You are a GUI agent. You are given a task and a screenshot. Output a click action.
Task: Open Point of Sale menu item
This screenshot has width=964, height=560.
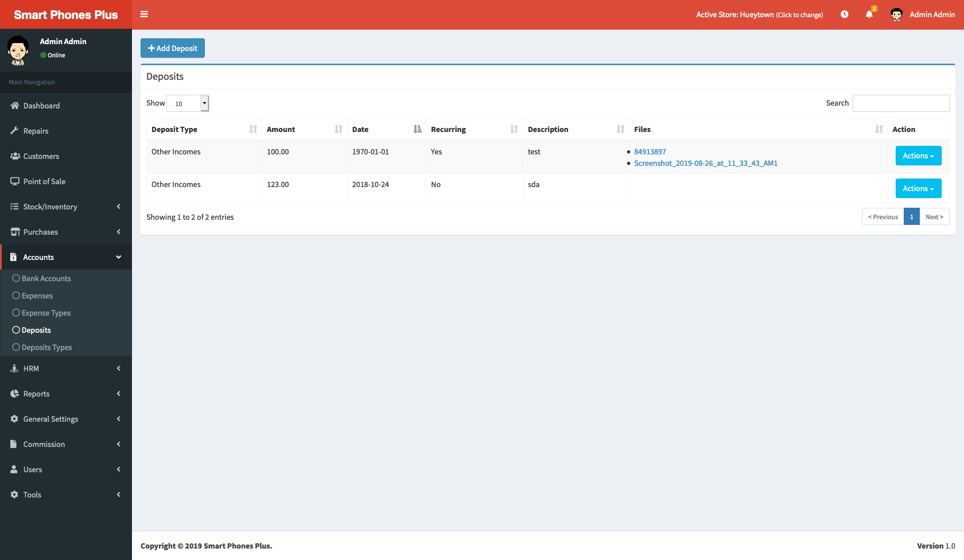(66, 181)
